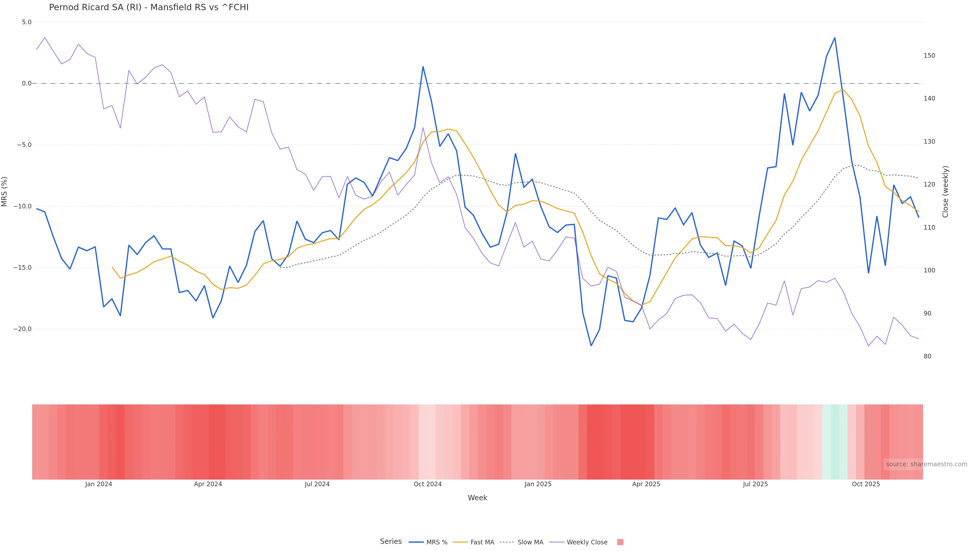This screenshot has width=980, height=551.
Task: Click the purple Weekly Close legend line marker
Action: click(x=556, y=542)
